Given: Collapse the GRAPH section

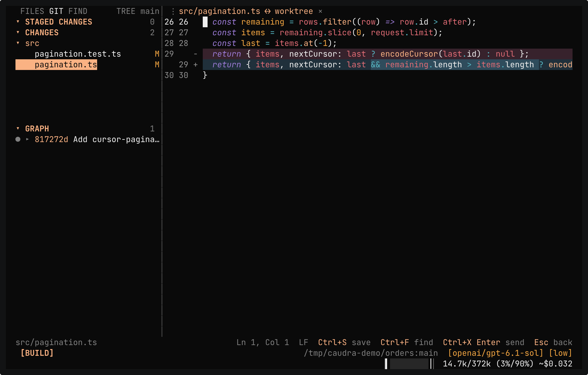Looking at the screenshot, I should tap(18, 128).
